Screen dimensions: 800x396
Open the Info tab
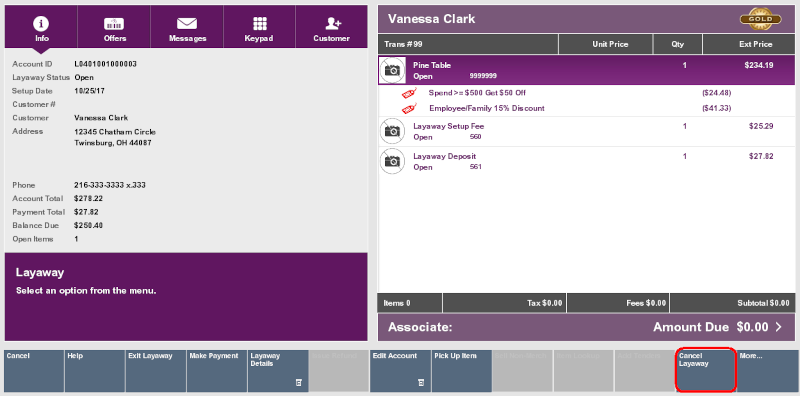pyautogui.click(x=41, y=27)
